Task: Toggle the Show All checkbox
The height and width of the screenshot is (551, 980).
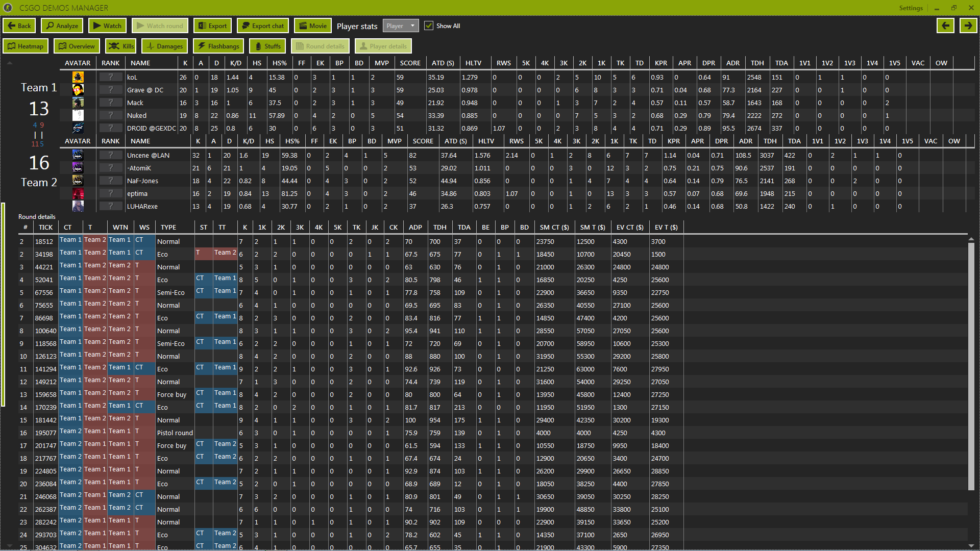Action: pos(429,26)
